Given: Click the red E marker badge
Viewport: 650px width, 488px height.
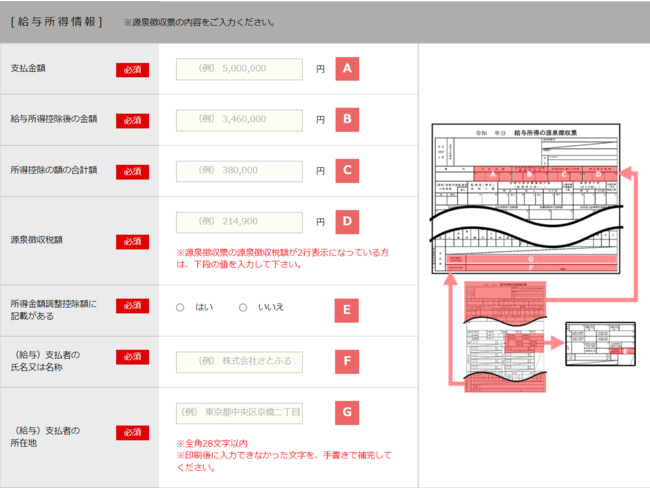Looking at the screenshot, I should 347,310.
